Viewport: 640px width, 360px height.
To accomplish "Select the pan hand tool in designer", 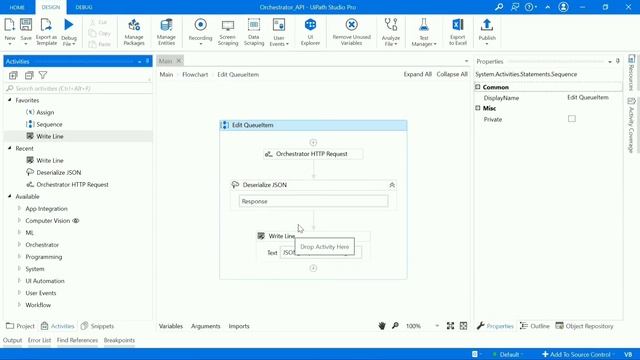I will [x=382, y=326].
